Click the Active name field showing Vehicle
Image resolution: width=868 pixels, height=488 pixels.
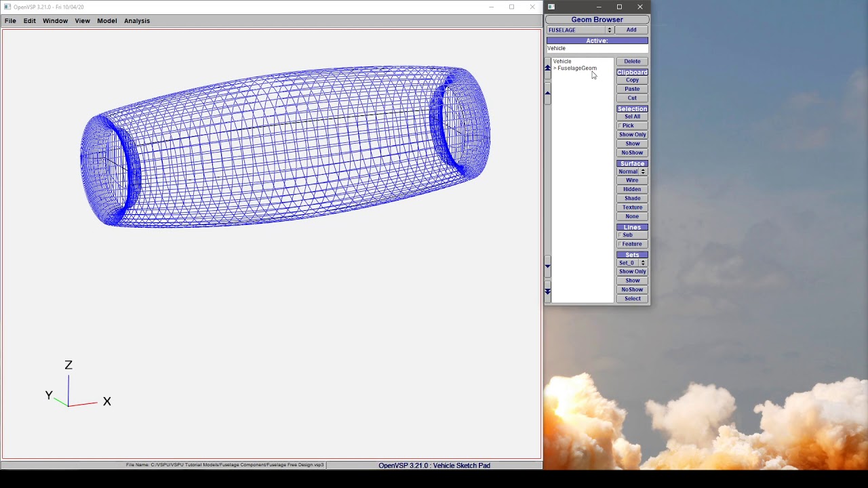coord(597,49)
